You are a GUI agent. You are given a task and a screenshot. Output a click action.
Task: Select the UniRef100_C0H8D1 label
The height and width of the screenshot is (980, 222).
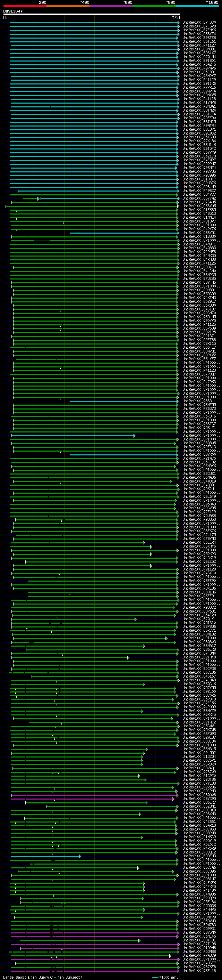pyautogui.click(x=199, y=290)
